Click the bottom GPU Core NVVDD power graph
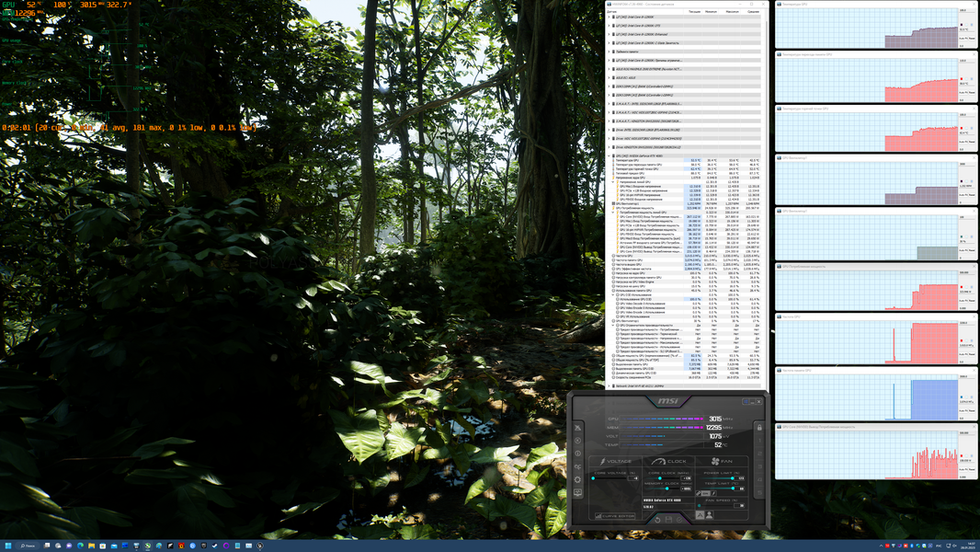 pyautogui.click(x=868, y=455)
